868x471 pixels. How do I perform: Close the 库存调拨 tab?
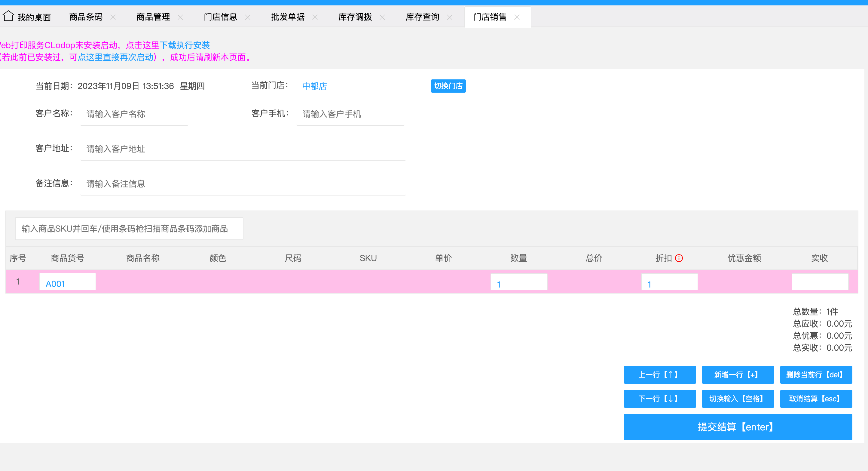(x=382, y=17)
